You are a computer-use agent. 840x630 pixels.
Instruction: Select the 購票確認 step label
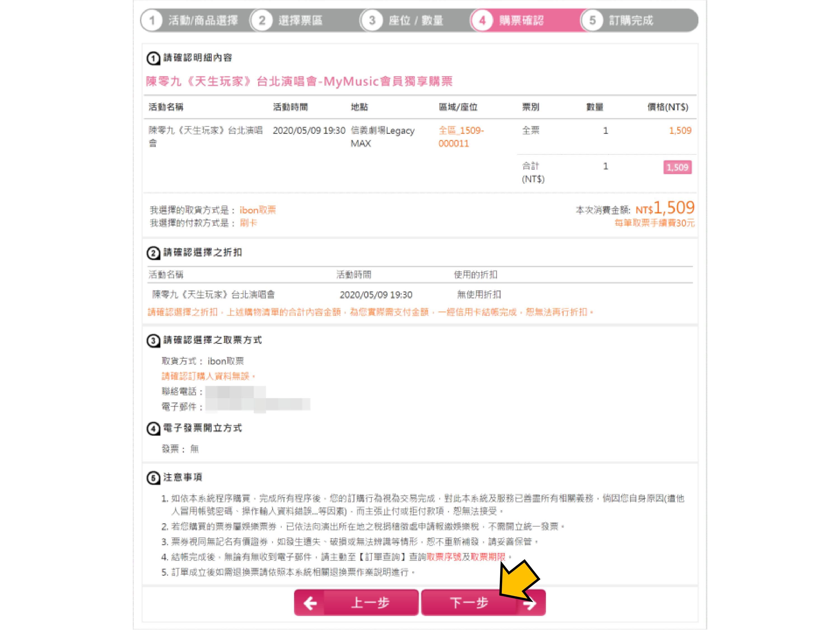521,20
